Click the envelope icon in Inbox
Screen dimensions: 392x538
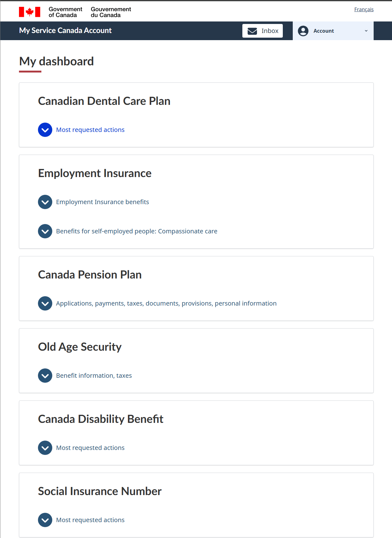point(252,31)
